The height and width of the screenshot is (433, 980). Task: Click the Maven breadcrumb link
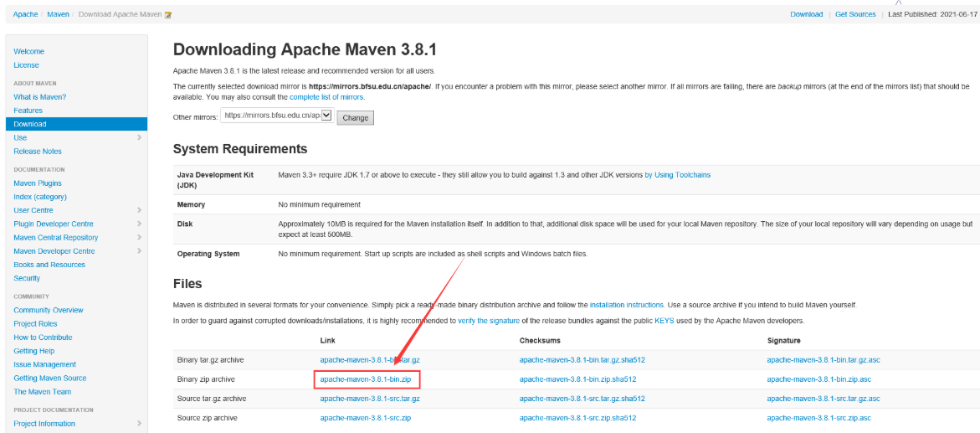point(59,14)
